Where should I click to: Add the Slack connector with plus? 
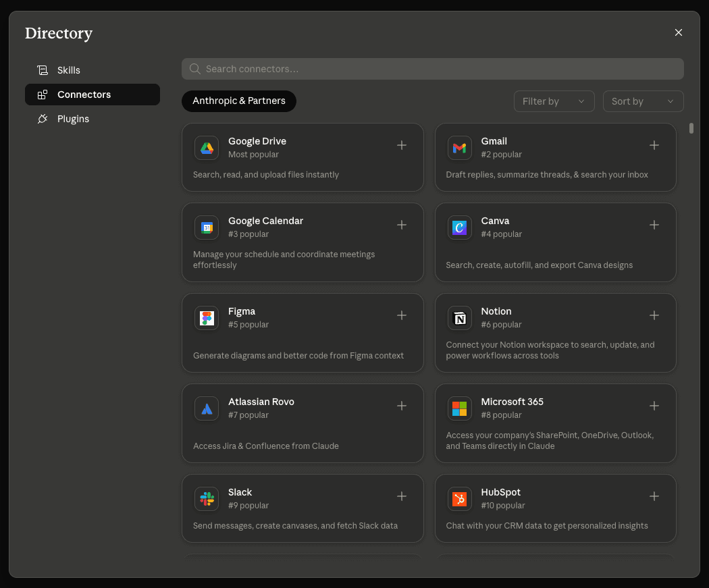click(402, 496)
